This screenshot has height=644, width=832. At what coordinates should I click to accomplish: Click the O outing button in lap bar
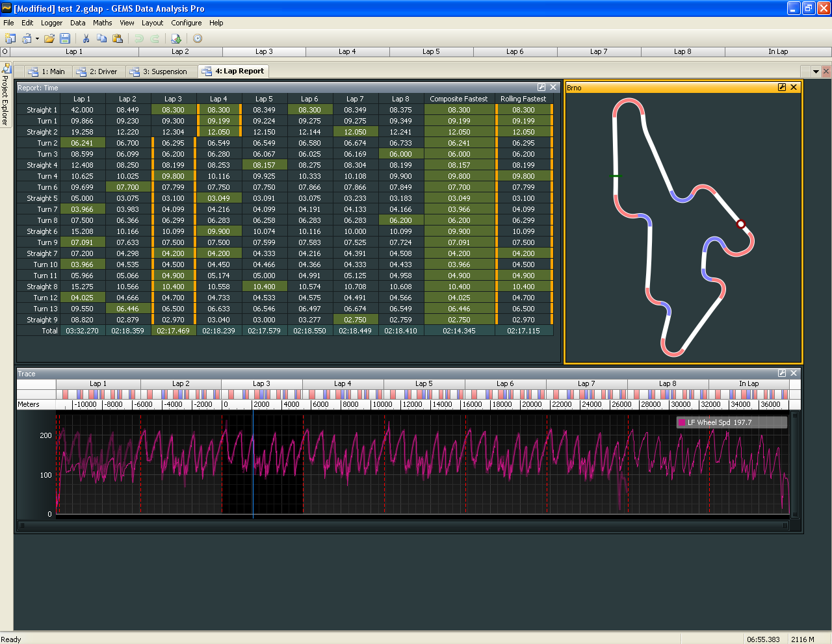click(5, 51)
